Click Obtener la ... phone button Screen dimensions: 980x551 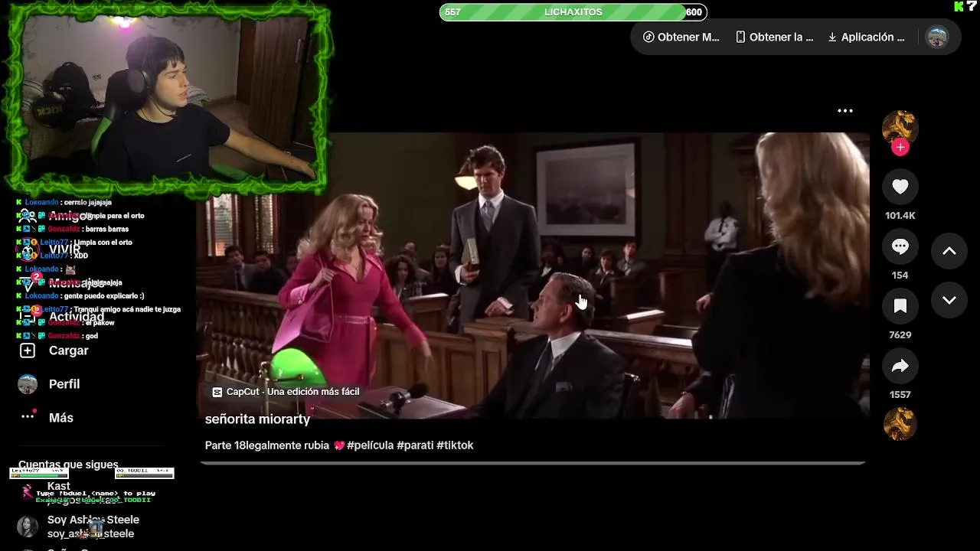(775, 37)
